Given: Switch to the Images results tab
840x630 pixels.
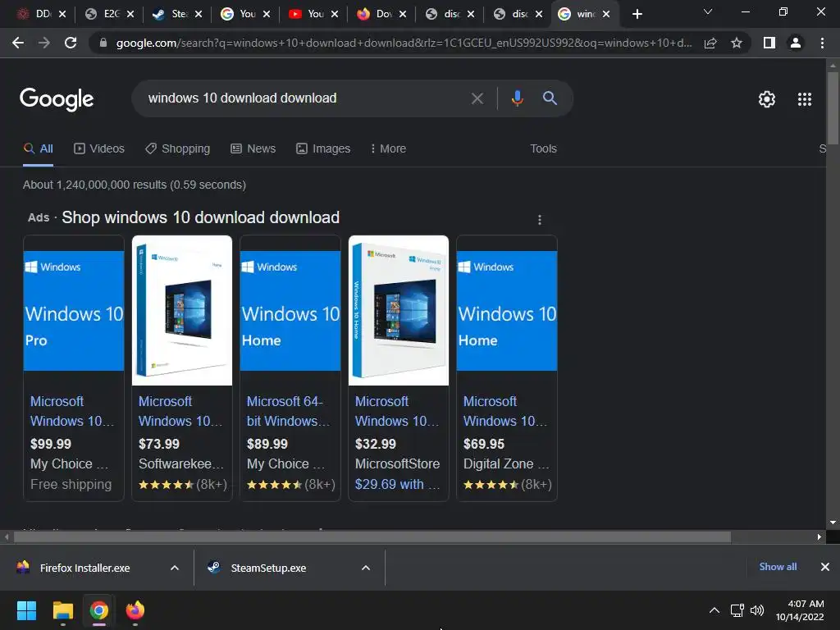Looking at the screenshot, I should tap(323, 148).
